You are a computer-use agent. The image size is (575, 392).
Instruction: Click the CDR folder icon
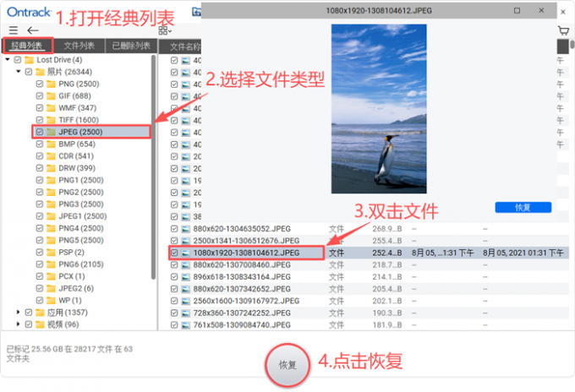click(51, 156)
